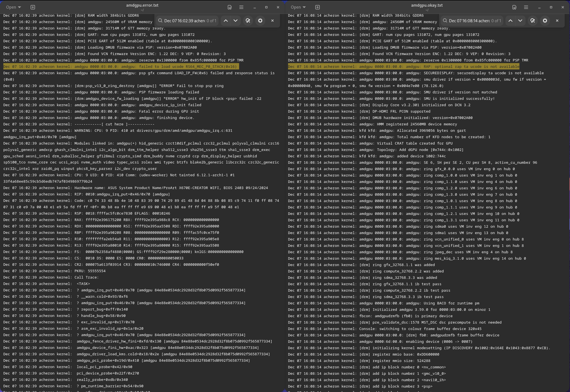
Task: Open search options gear in amdgpu.error.txt
Action: coord(260,21)
